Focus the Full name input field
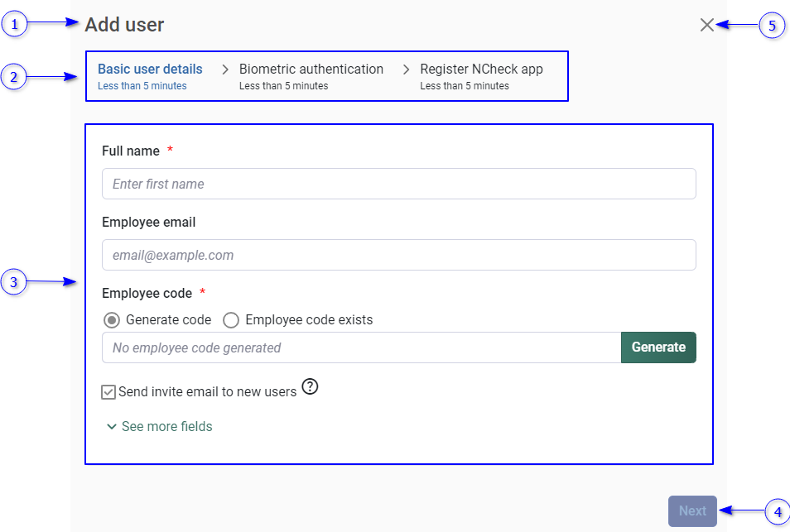This screenshot has width=790, height=532. [398, 184]
